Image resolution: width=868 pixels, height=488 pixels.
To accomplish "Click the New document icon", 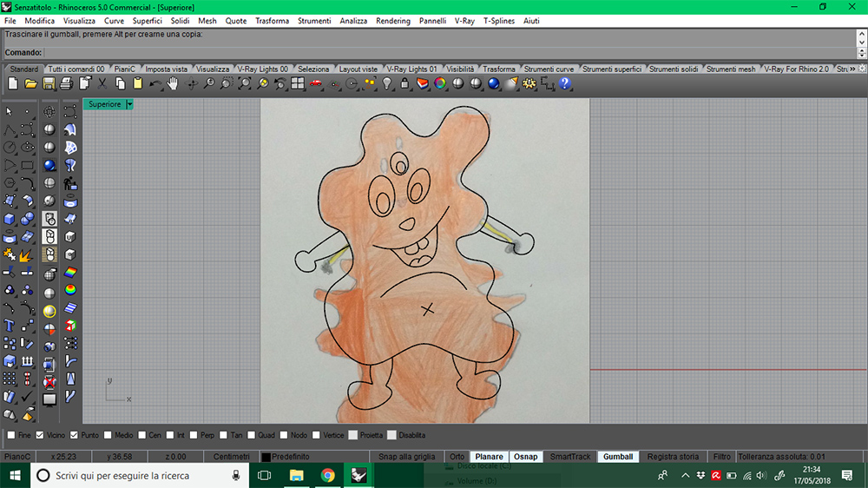I will (x=12, y=83).
